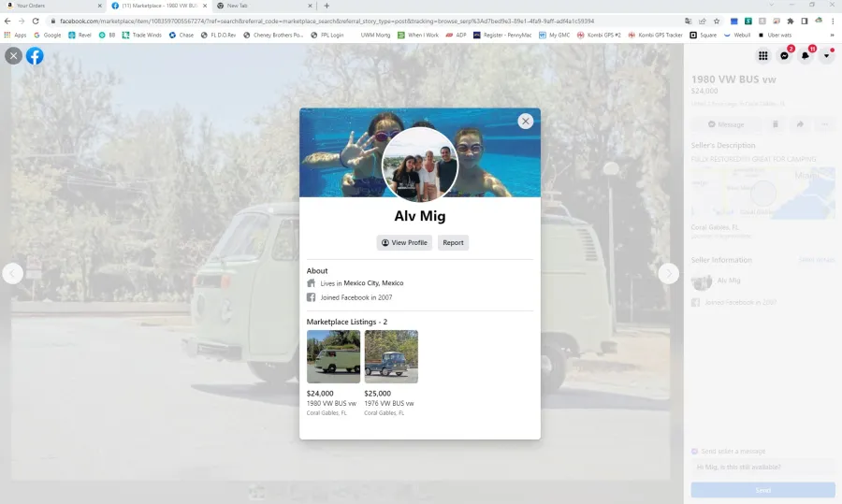842x504 pixels.
Task: Open the FPL Login bookmark
Action: point(327,35)
